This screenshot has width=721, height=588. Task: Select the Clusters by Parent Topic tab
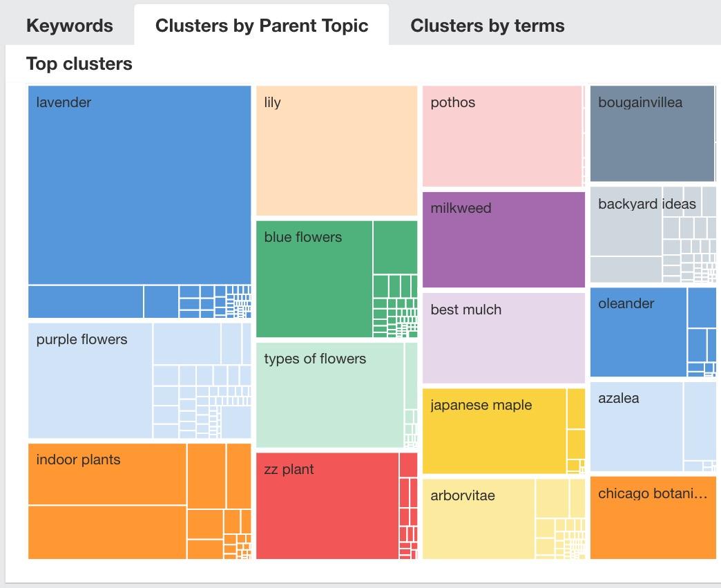point(262,25)
